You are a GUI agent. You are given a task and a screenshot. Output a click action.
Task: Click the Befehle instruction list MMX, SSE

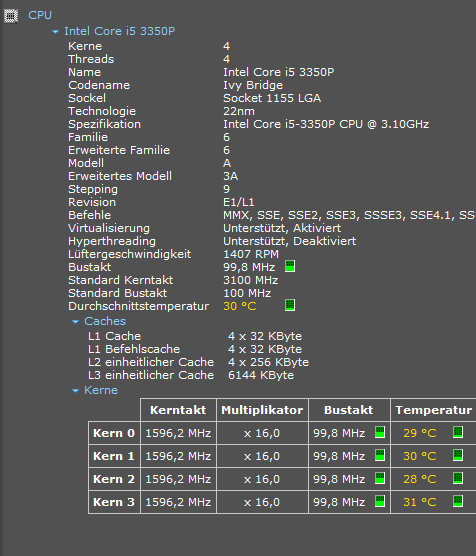click(349, 215)
